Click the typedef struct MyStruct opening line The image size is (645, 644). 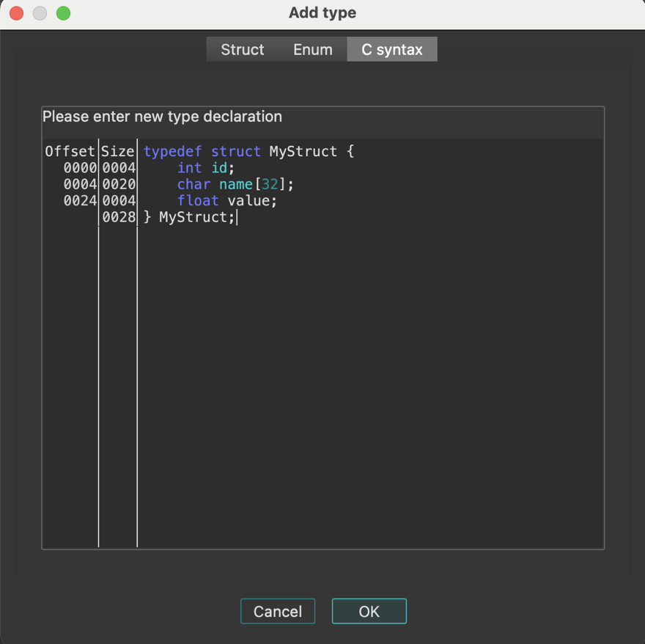pyautogui.click(x=248, y=151)
